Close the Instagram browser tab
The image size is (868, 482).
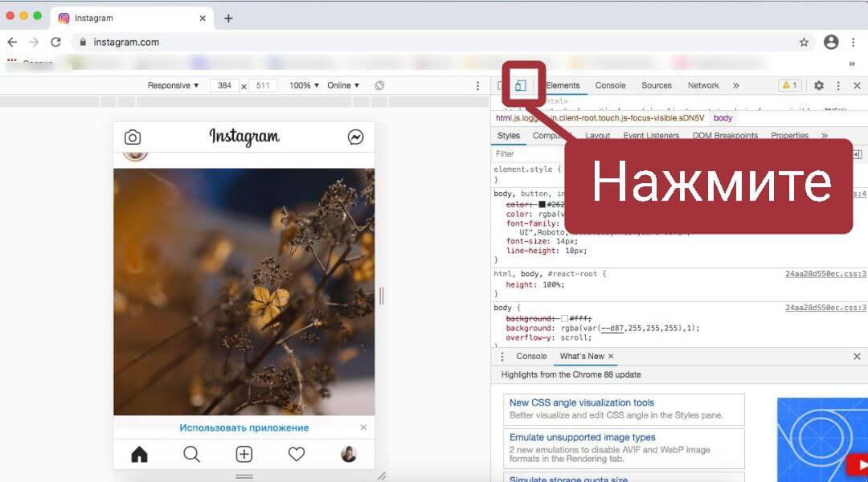[x=203, y=18]
